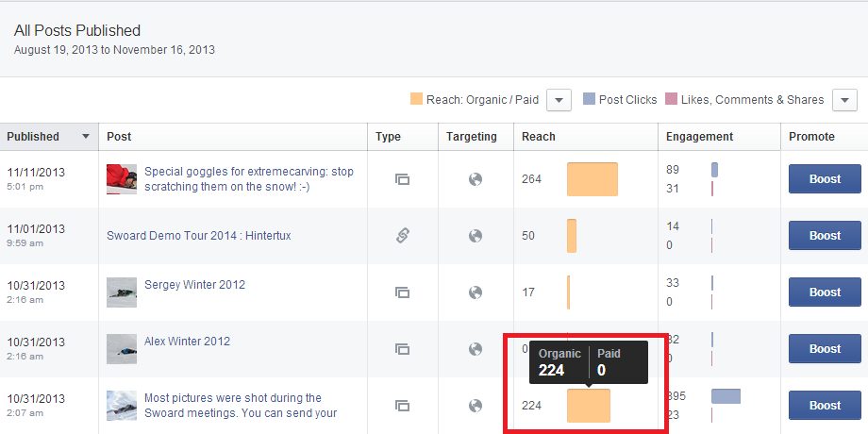Screen dimensions: 868x434
Task: Open the Reach: Organic / Paid dropdown
Action: pos(559,100)
